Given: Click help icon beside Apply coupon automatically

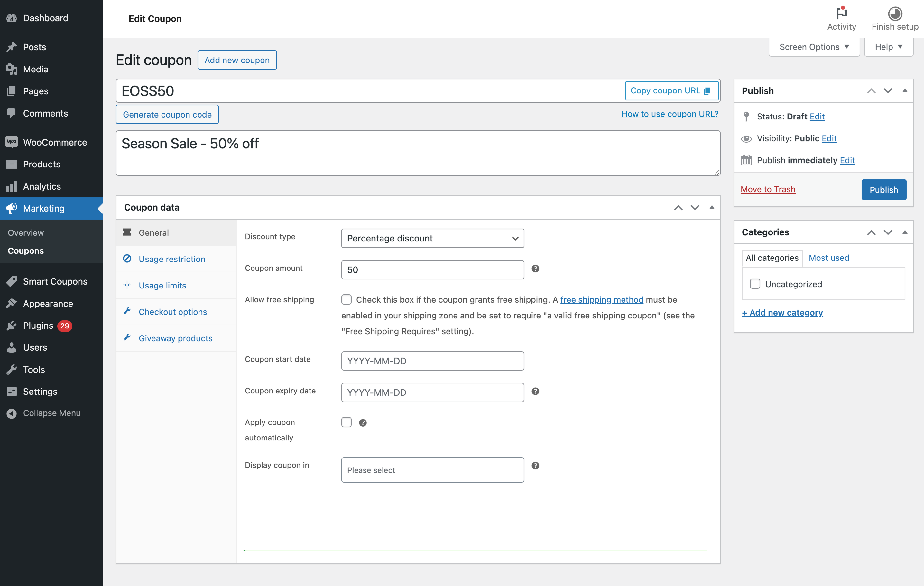Looking at the screenshot, I should point(363,423).
